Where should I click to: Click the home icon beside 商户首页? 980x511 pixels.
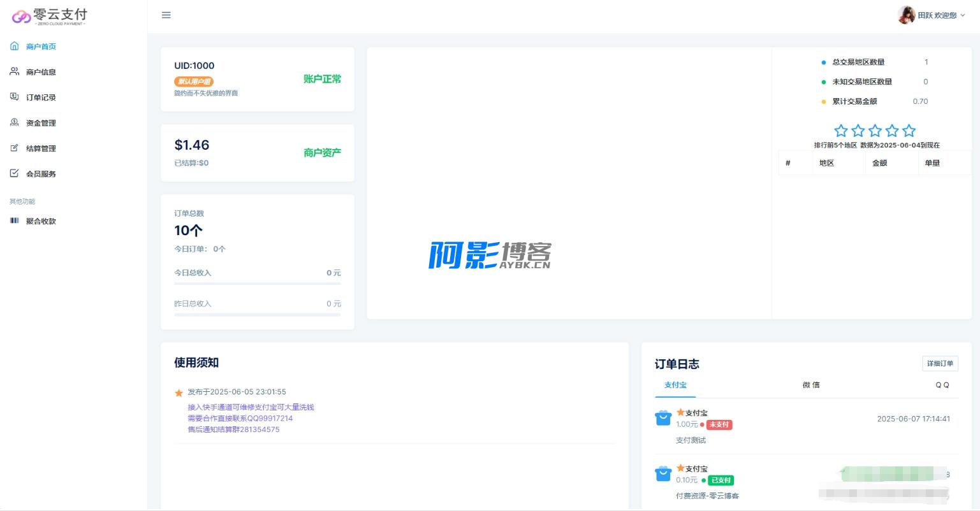pyautogui.click(x=14, y=47)
